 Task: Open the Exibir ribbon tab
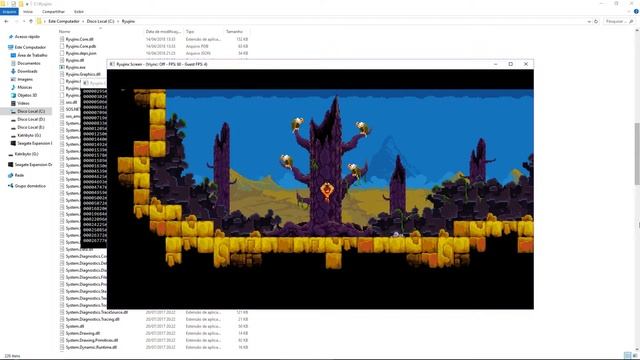(79, 12)
